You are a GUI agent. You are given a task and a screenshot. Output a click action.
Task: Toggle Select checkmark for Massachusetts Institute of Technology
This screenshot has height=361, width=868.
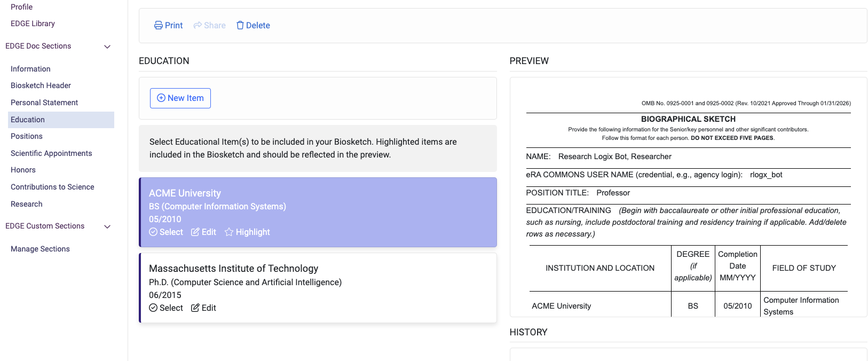(x=153, y=308)
